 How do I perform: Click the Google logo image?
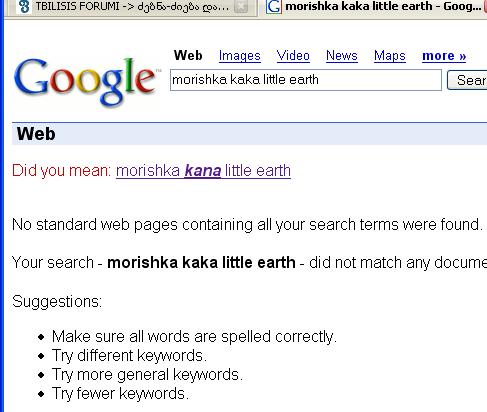87,82
